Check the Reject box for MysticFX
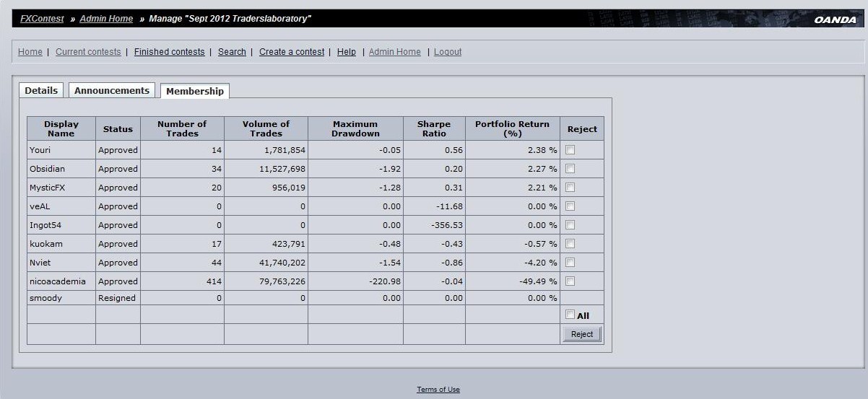 point(570,188)
